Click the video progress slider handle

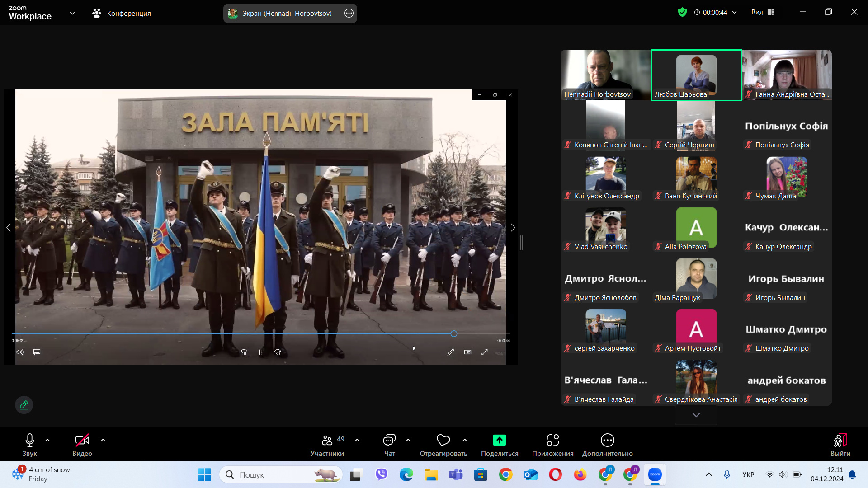pyautogui.click(x=454, y=334)
